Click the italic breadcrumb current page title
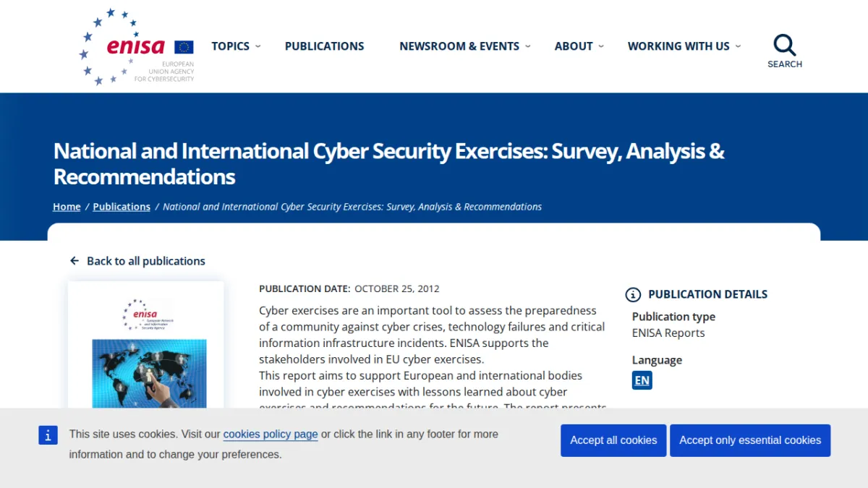Image resolution: width=868 pixels, height=488 pixels. click(352, 207)
